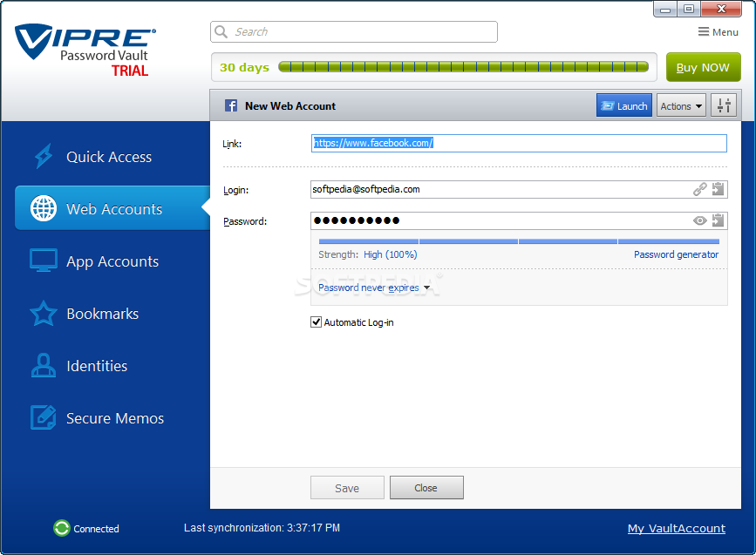Maximize the VIPRE window
The height and width of the screenshot is (555, 756).
[689, 9]
